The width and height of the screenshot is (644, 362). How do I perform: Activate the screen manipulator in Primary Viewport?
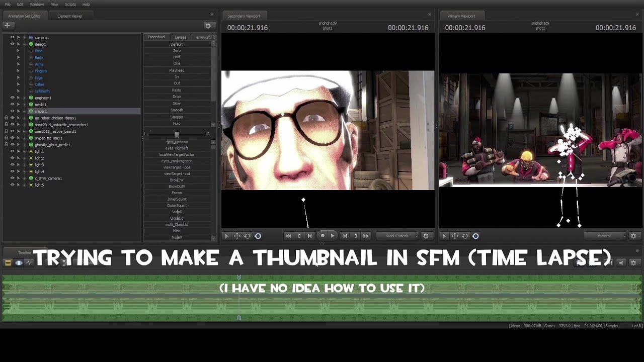pos(475,236)
